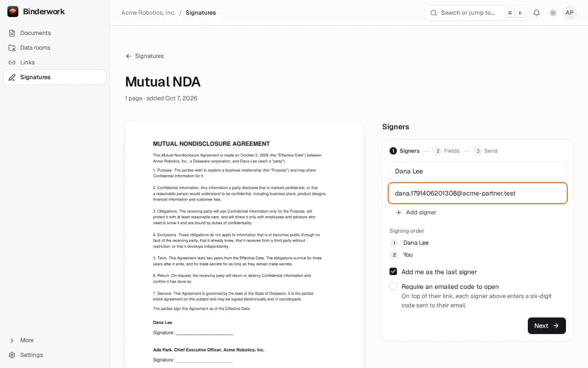Click the Search or jump to box
This screenshot has width=588, height=368.
[475, 13]
